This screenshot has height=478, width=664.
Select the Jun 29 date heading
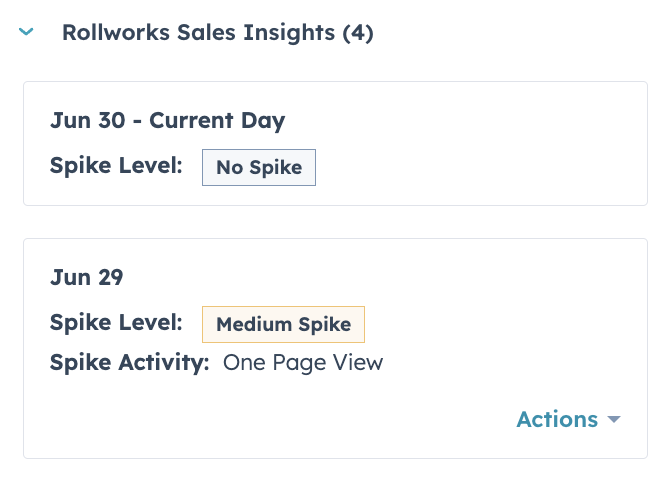(86, 277)
